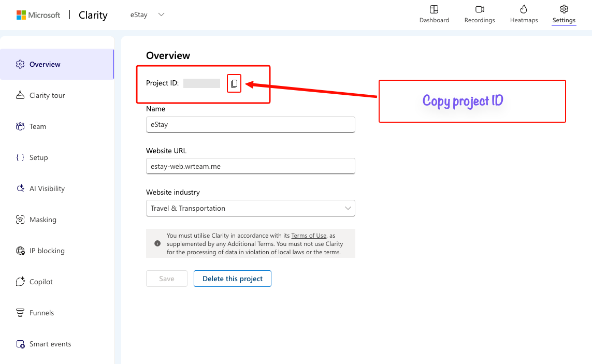The height and width of the screenshot is (364, 592).
Task: Open AI Visibility settings
Action: [56, 188]
